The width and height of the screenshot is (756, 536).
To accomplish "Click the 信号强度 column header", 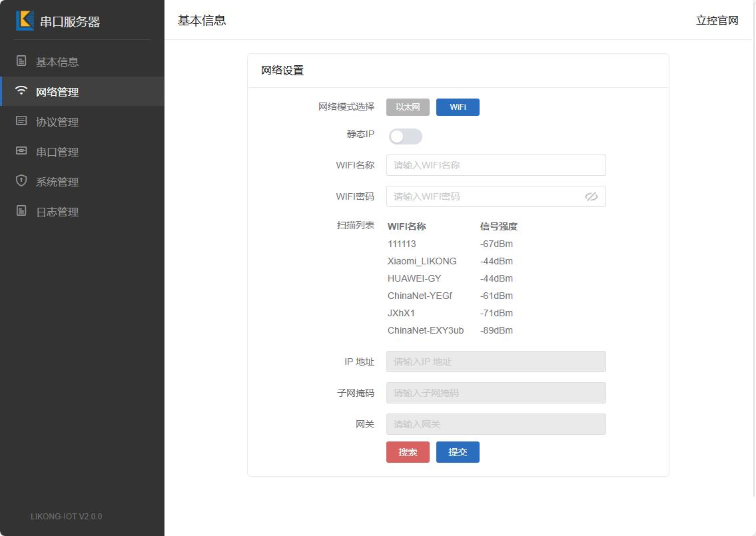I will tap(498, 226).
